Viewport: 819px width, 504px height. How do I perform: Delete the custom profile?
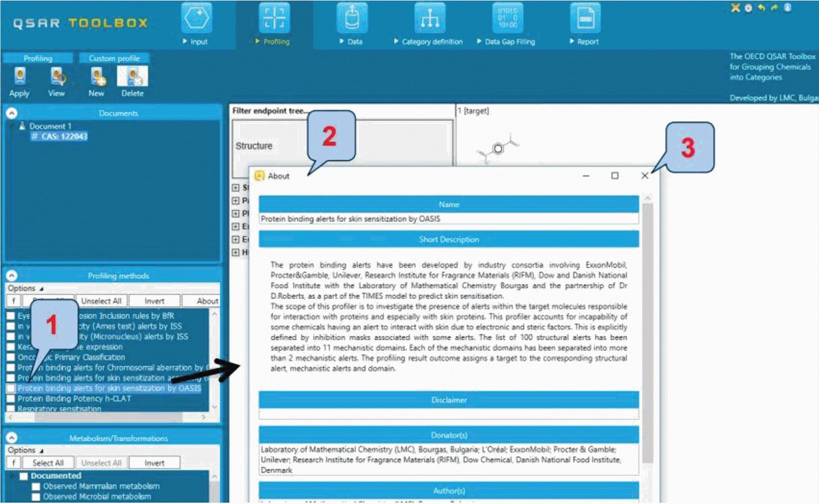(132, 77)
